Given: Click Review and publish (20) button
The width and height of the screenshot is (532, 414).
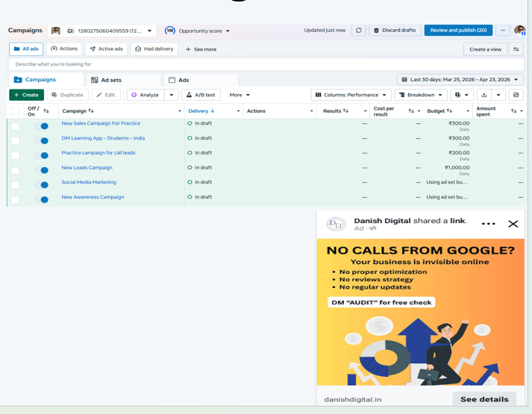Looking at the screenshot, I should click(458, 30).
